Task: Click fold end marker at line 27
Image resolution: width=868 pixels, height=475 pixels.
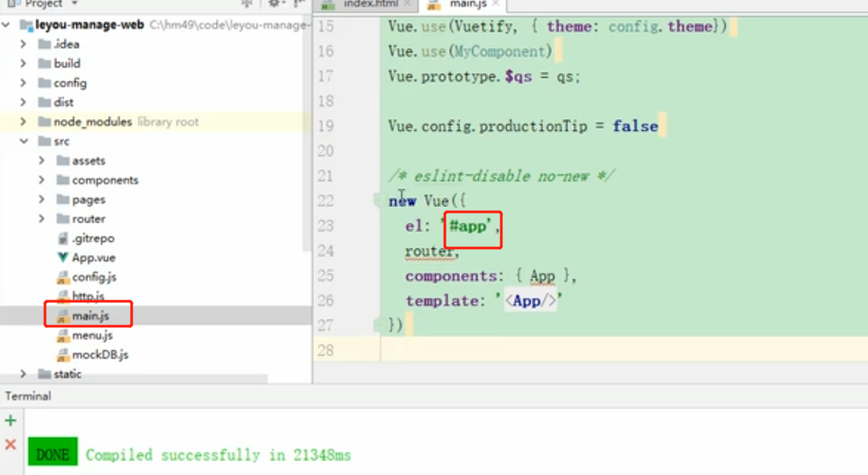Action: click(x=380, y=325)
